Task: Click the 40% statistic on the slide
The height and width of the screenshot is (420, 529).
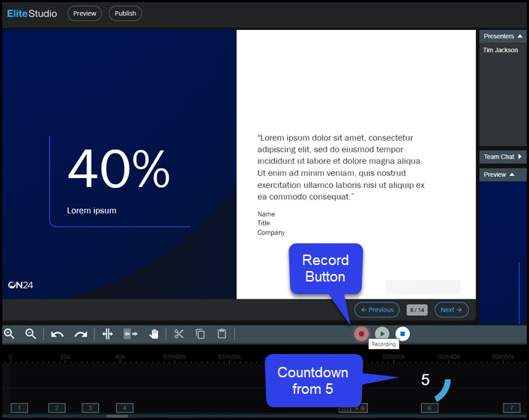Action: pos(118,168)
